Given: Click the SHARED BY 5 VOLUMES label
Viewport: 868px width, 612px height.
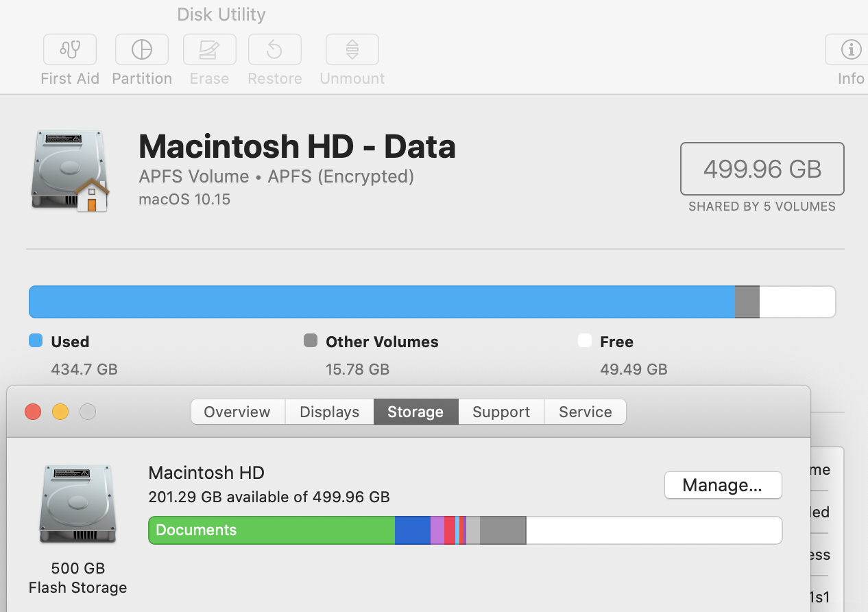Looking at the screenshot, I should (x=762, y=207).
